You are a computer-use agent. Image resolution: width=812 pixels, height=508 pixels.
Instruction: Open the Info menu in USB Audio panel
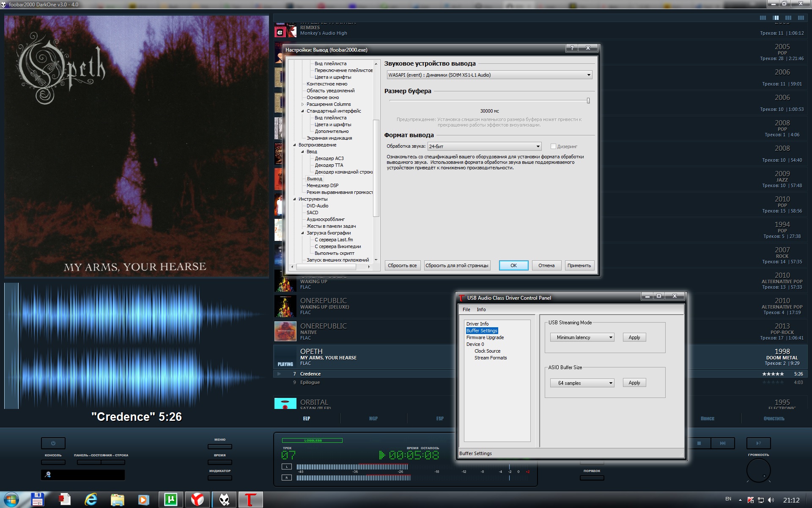(481, 309)
